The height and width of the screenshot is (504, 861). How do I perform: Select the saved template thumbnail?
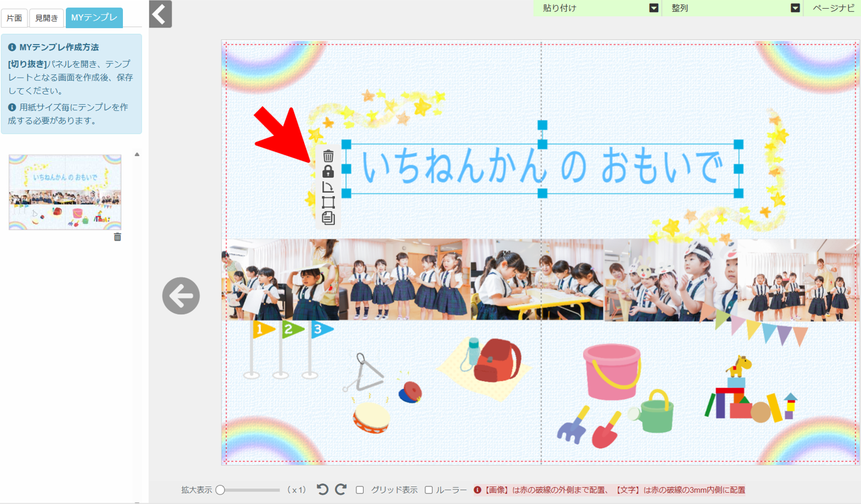tap(65, 192)
